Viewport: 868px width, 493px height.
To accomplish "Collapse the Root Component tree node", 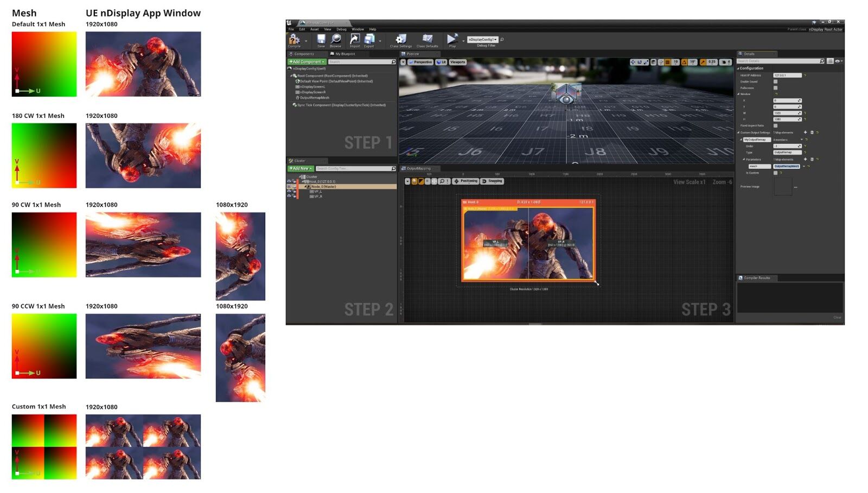I will [291, 75].
